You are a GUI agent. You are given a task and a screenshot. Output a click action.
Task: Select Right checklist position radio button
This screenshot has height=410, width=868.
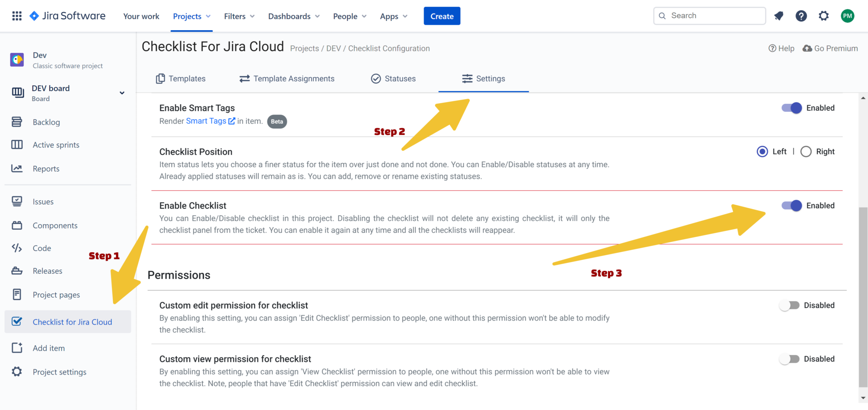806,152
